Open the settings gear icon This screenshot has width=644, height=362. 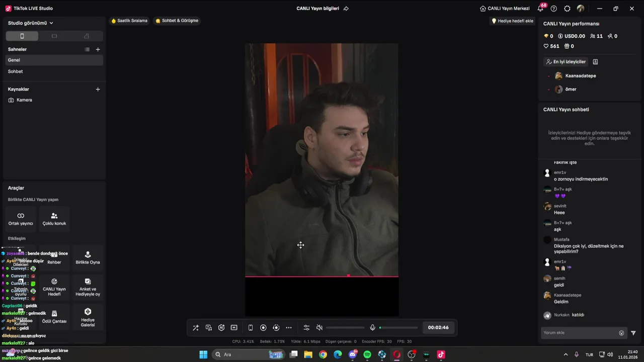click(567, 9)
